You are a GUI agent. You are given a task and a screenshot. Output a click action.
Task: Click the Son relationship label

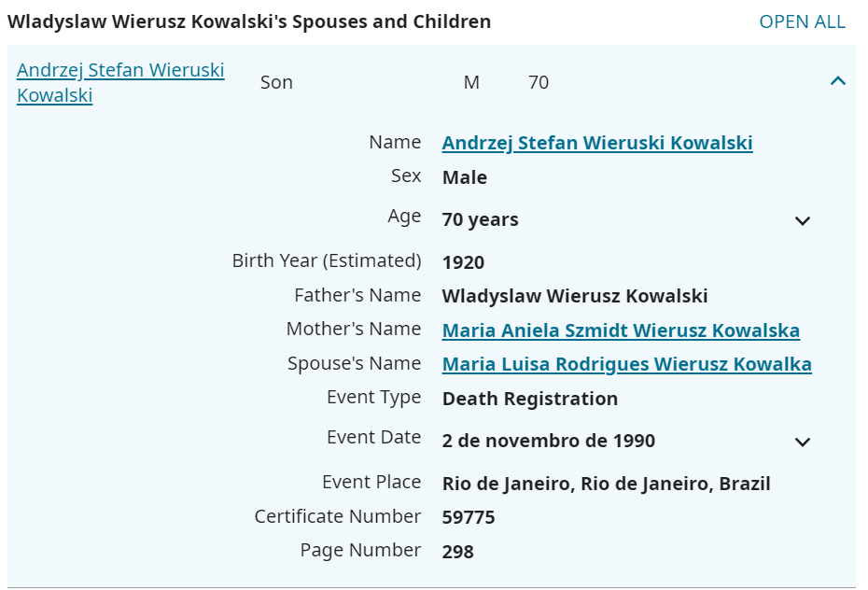click(276, 82)
